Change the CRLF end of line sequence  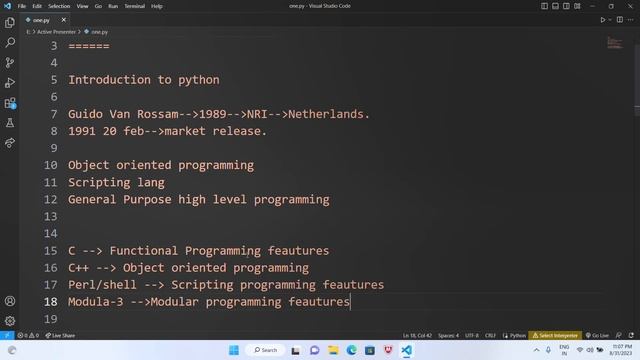coord(490,336)
